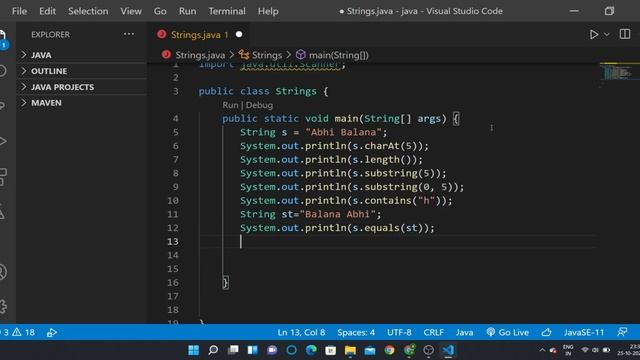
Task: Click ENG IN language indicator in tray
Action: (x=568, y=350)
